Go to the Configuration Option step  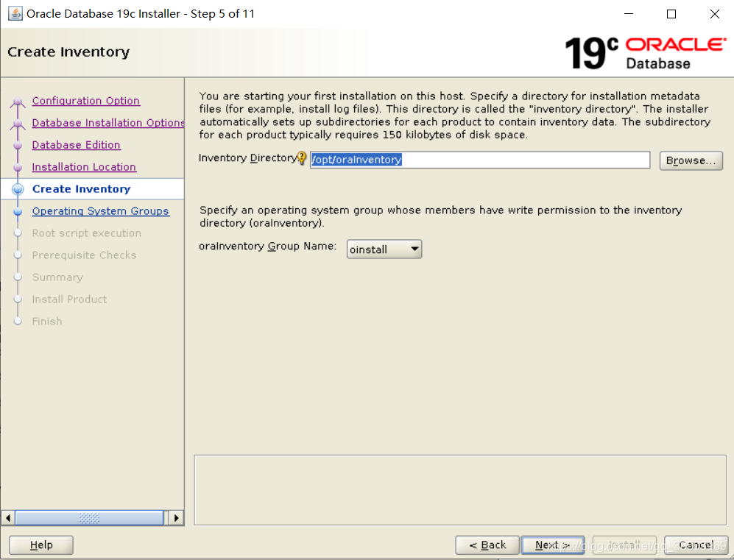[85, 101]
